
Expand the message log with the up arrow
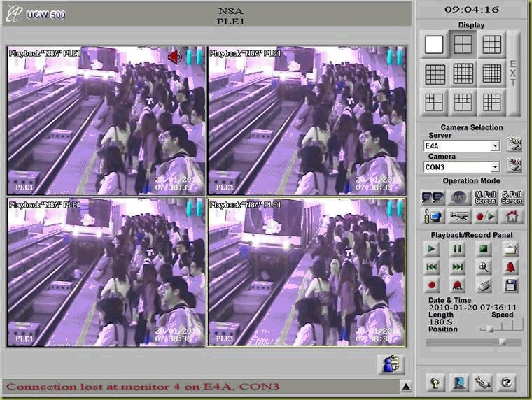click(406, 387)
